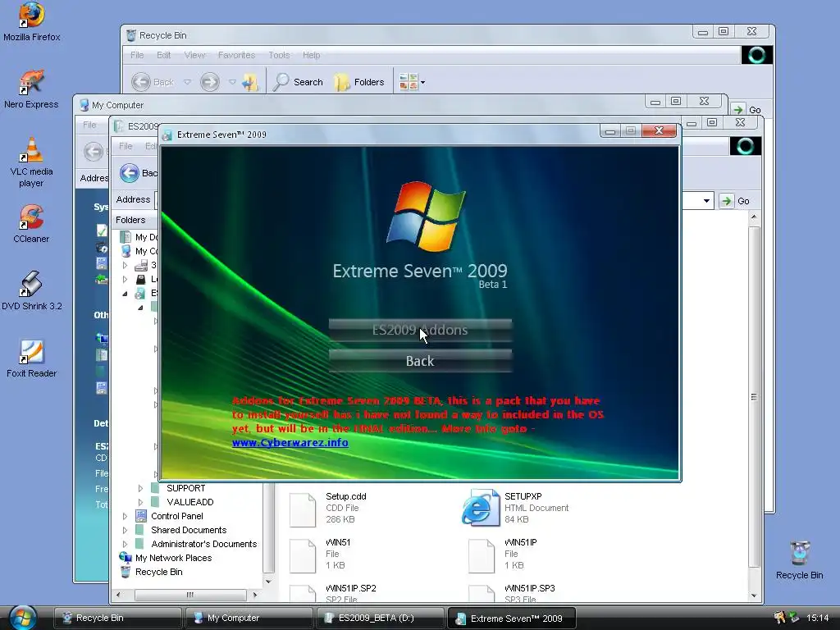The width and height of the screenshot is (840, 630).
Task: Launch CCleaner from the desktop
Action: (x=32, y=223)
